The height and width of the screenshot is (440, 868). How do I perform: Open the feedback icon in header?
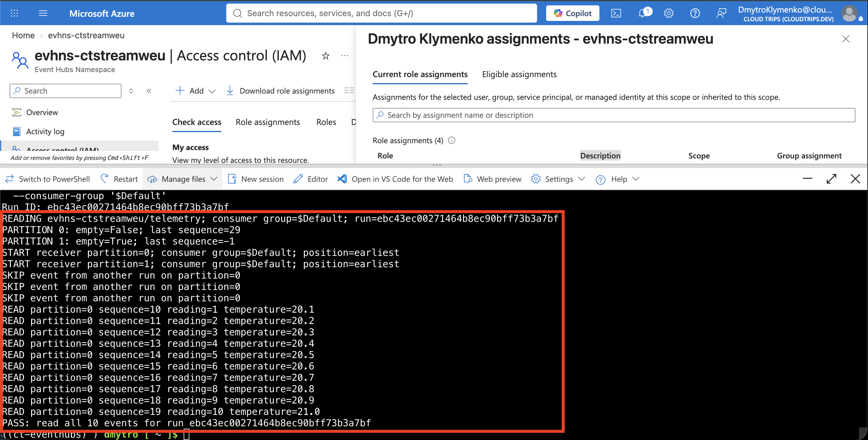pos(721,13)
